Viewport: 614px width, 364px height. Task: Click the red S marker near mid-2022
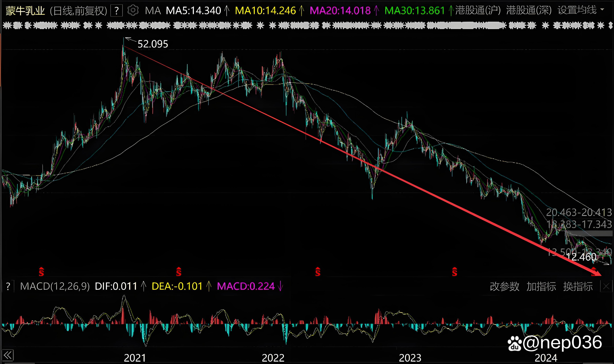tap(318, 272)
